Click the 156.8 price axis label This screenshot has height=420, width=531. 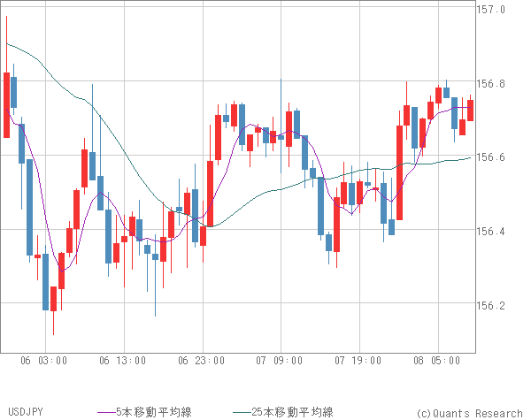tap(490, 84)
